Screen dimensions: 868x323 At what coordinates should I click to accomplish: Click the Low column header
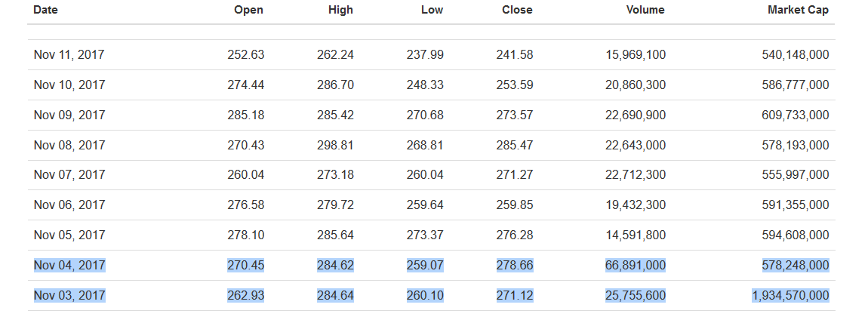pos(432,10)
